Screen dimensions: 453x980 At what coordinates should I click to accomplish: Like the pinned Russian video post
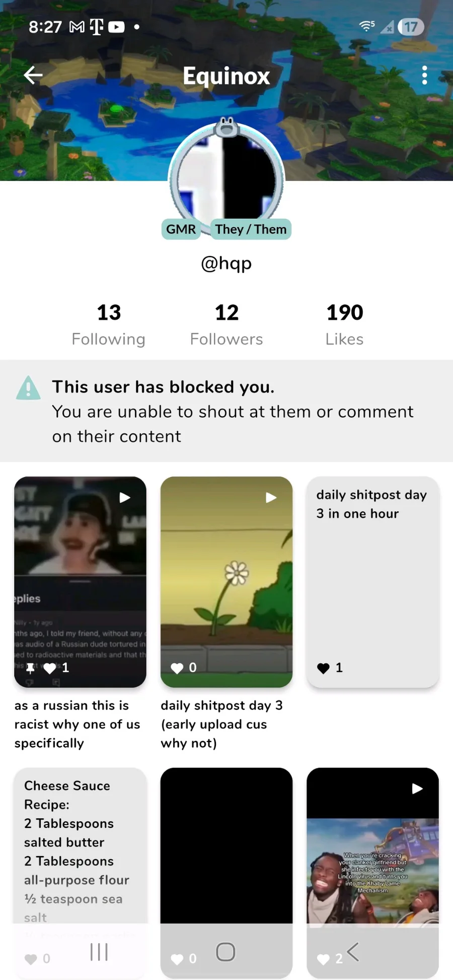[x=49, y=668]
